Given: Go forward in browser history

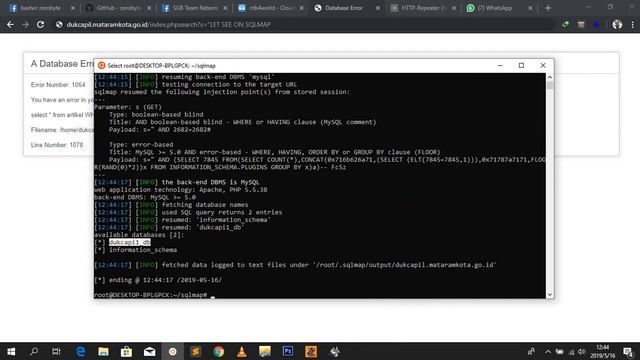Looking at the screenshot, I should [25, 24].
